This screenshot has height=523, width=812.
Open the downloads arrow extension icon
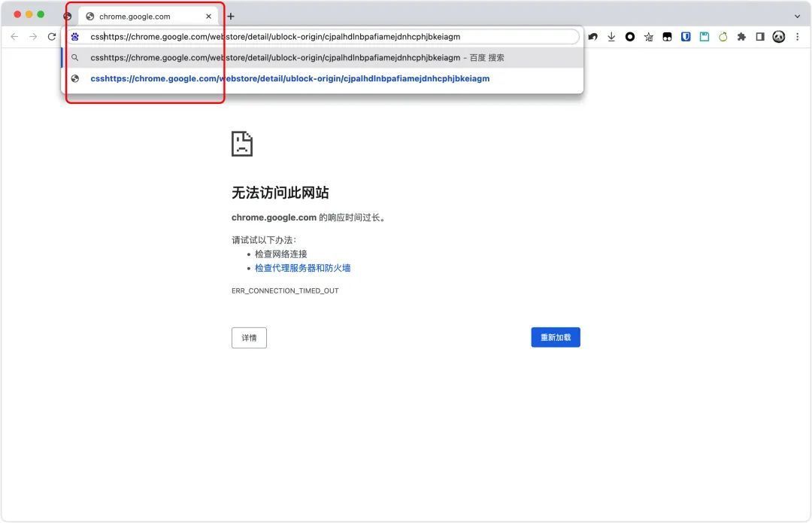[x=611, y=37]
